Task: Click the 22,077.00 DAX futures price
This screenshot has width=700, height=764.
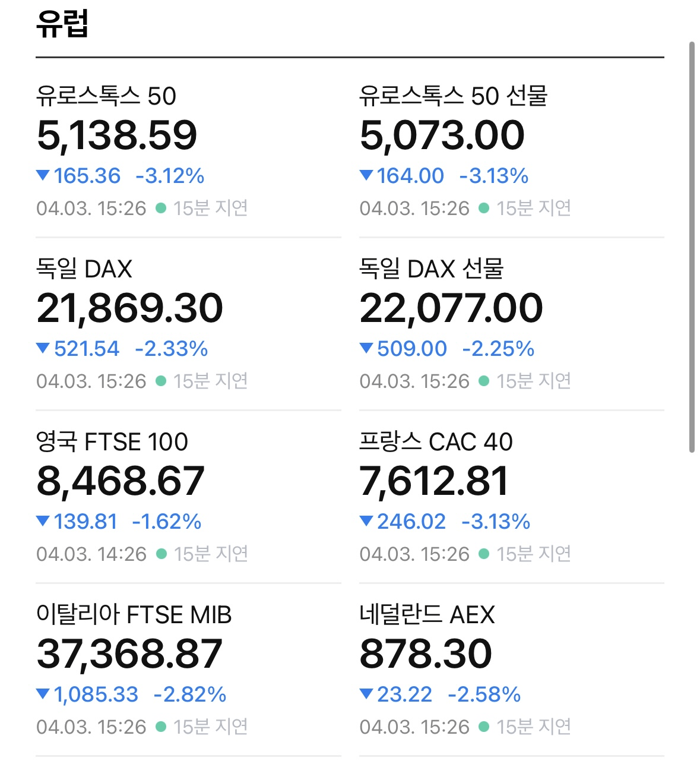Action: 451,308
